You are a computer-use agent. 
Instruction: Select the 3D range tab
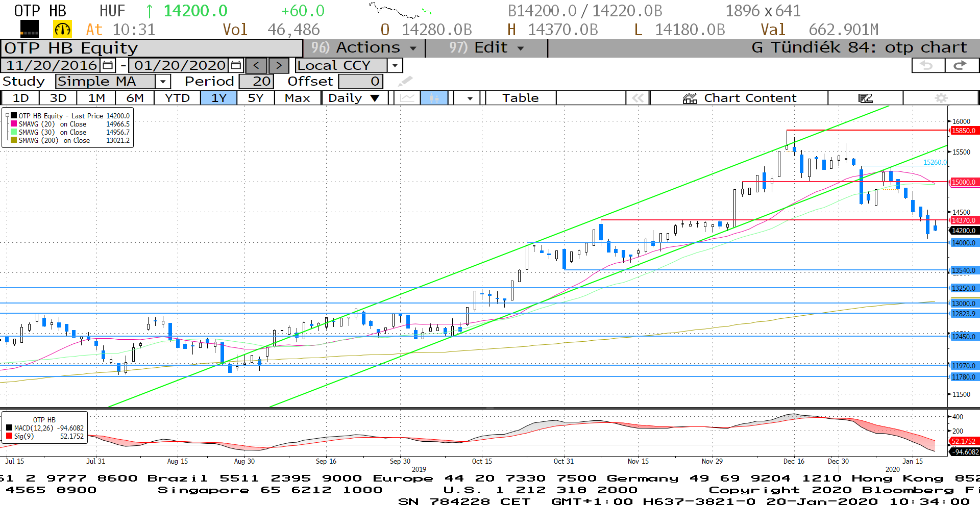(x=58, y=98)
